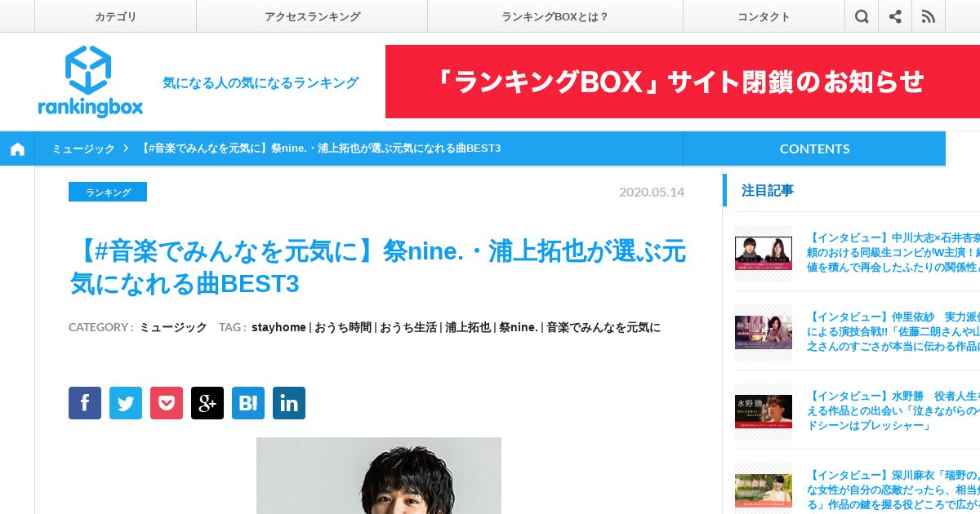Share article on LinkedIn
This screenshot has height=514, width=980.
click(x=289, y=403)
